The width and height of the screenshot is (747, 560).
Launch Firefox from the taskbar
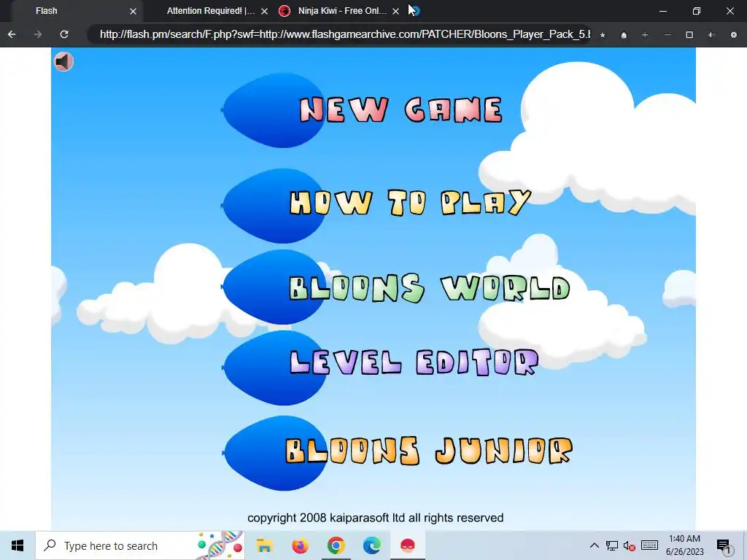(300, 545)
